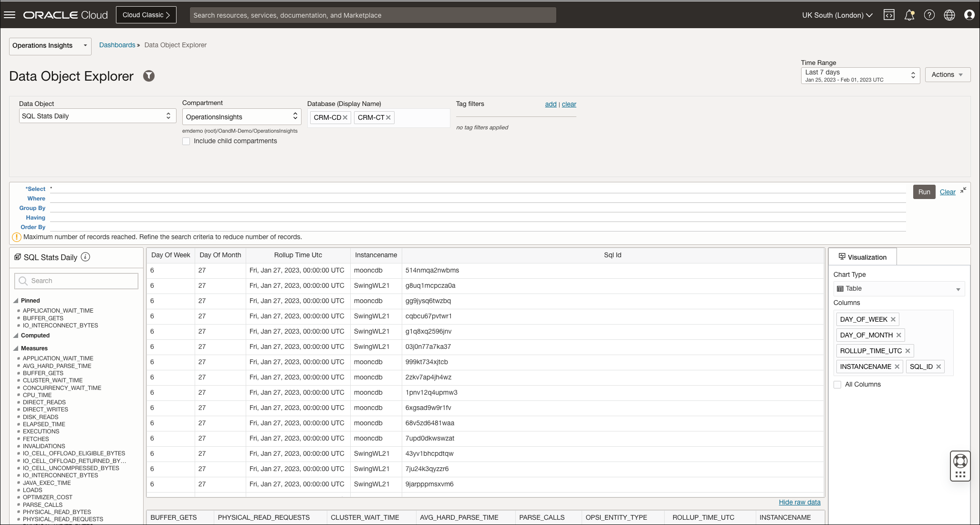Click the Hide raw data link
Viewport: 980px width, 525px height.
[x=800, y=502]
